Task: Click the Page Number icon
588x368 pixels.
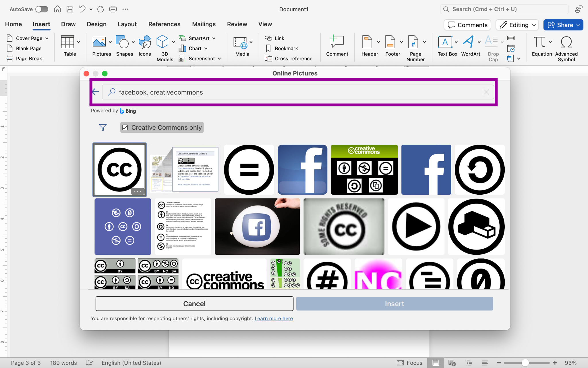Action: [x=413, y=42]
